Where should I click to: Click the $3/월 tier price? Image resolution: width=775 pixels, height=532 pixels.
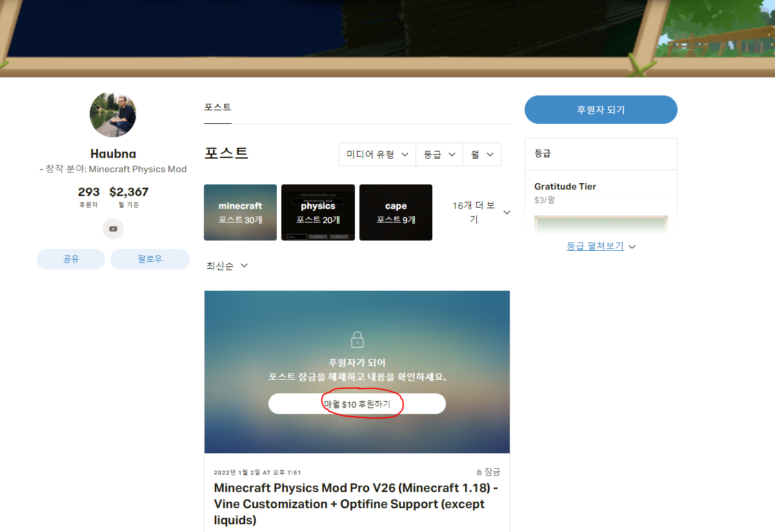click(x=545, y=200)
